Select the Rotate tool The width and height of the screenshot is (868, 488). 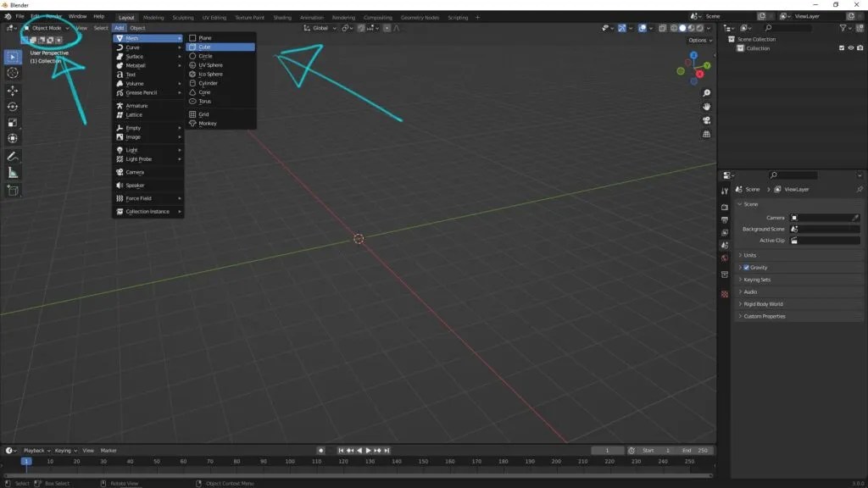[x=12, y=107]
